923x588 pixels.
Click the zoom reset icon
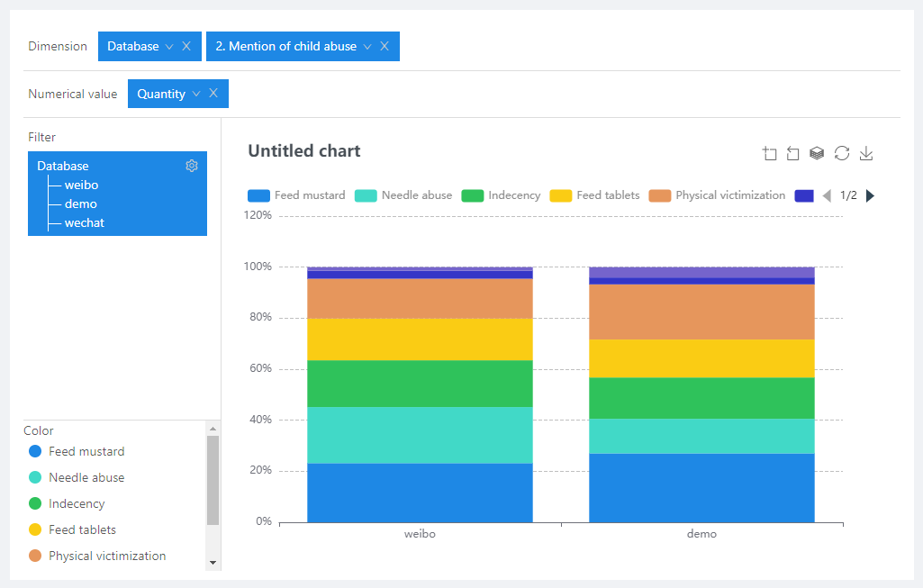[x=792, y=154]
